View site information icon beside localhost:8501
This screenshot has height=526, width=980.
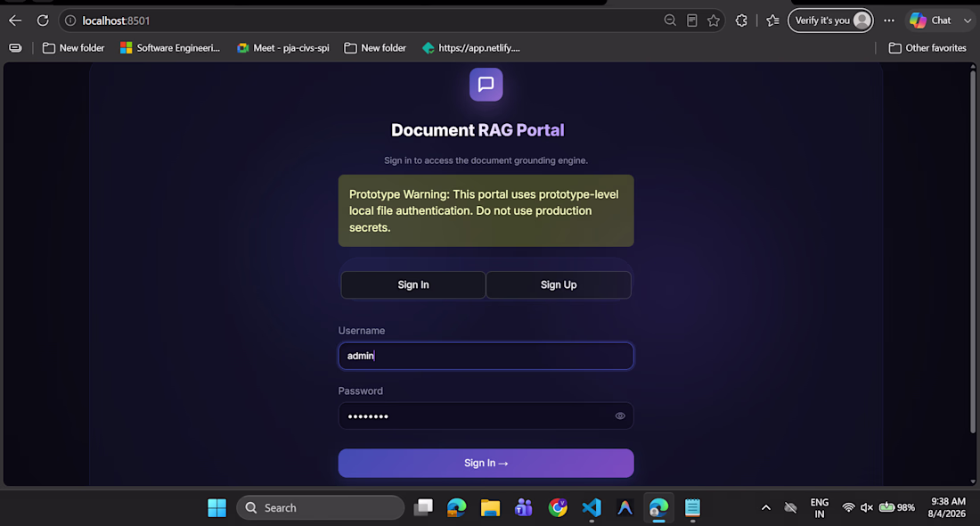coord(70,21)
